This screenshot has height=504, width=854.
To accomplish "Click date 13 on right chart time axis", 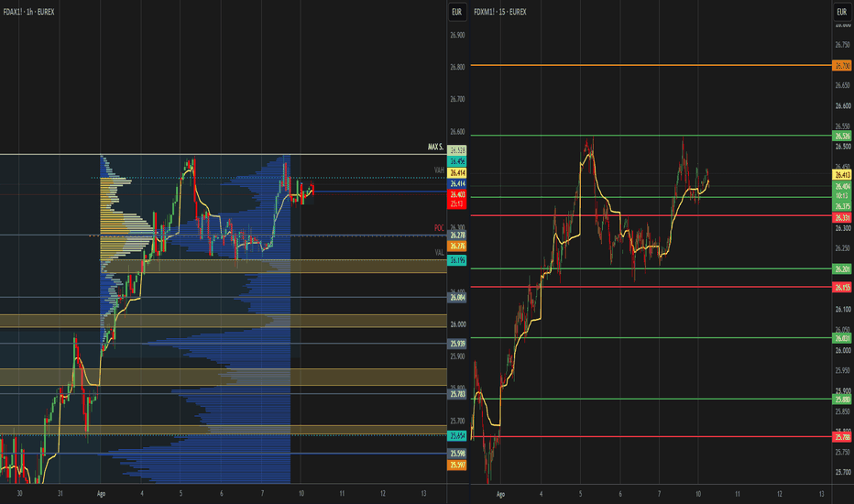I will (x=821, y=494).
